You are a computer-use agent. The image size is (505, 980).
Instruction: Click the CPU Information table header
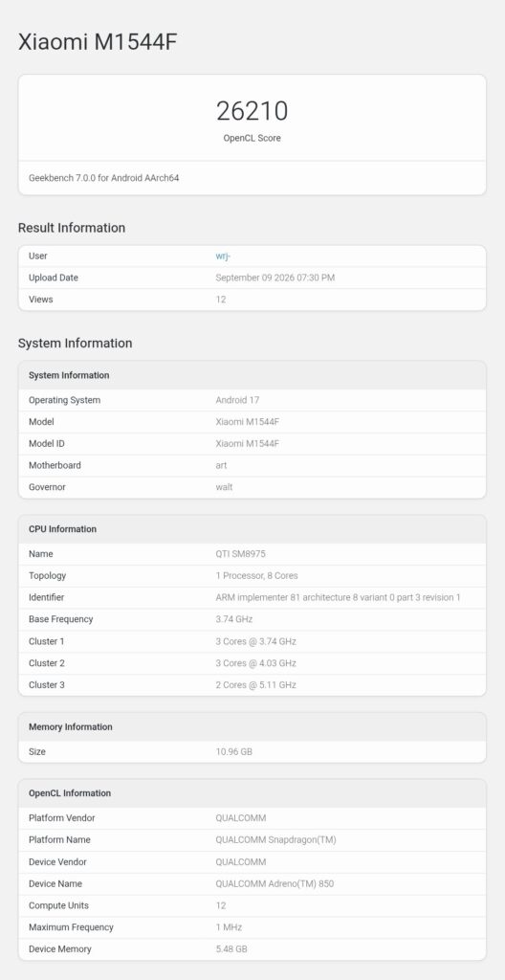click(252, 528)
